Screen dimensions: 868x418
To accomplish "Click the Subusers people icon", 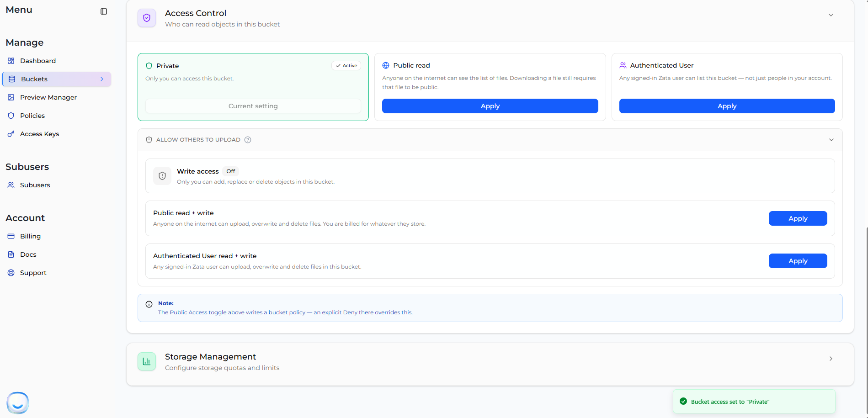I will (11, 185).
